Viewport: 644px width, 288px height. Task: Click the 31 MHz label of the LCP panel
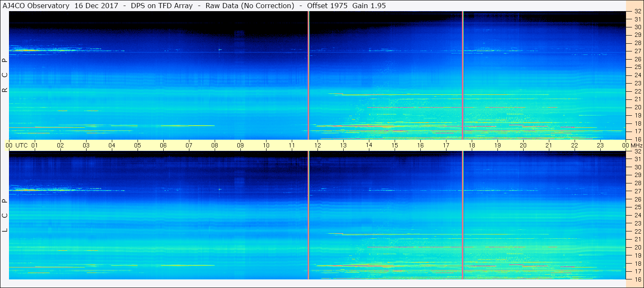[637, 159]
